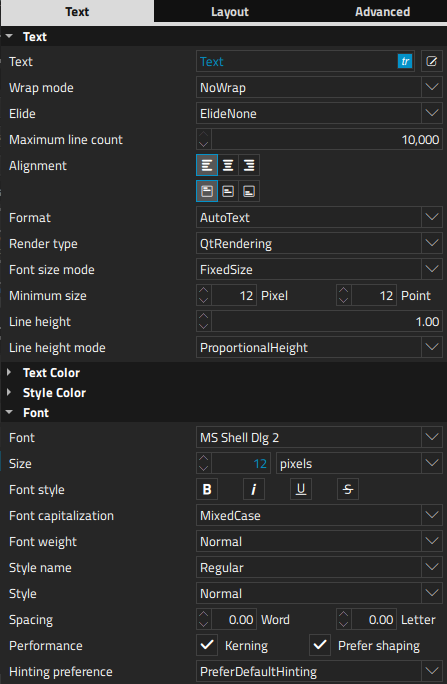Toggle Strikethrough font style
This screenshot has height=684, width=447.
348,489
